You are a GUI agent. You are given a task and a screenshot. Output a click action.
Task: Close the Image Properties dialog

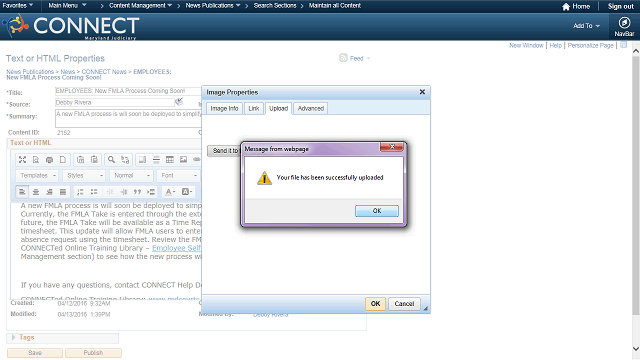pos(422,92)
